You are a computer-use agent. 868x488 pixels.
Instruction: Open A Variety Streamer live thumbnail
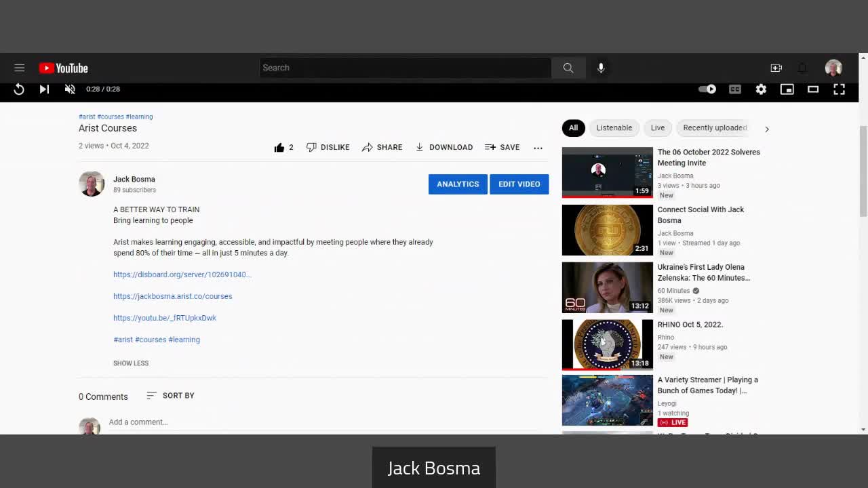click(608, 401)
